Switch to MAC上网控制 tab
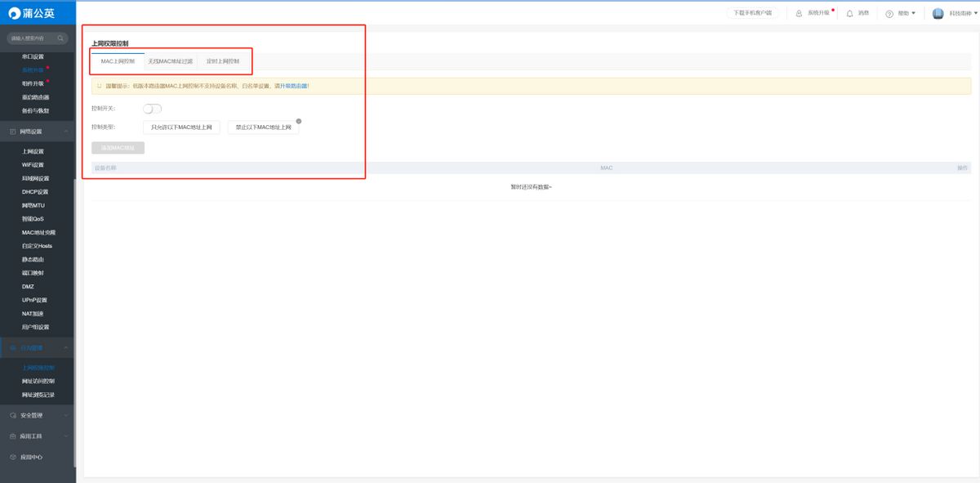 pos(118,61)
